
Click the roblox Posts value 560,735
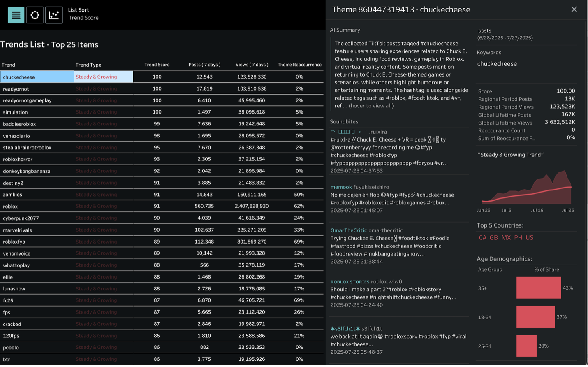[204, 206]
